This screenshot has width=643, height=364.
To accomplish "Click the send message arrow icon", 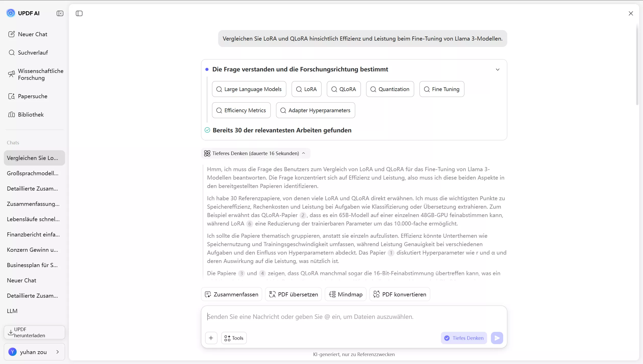I will click(x=497, y=338).
